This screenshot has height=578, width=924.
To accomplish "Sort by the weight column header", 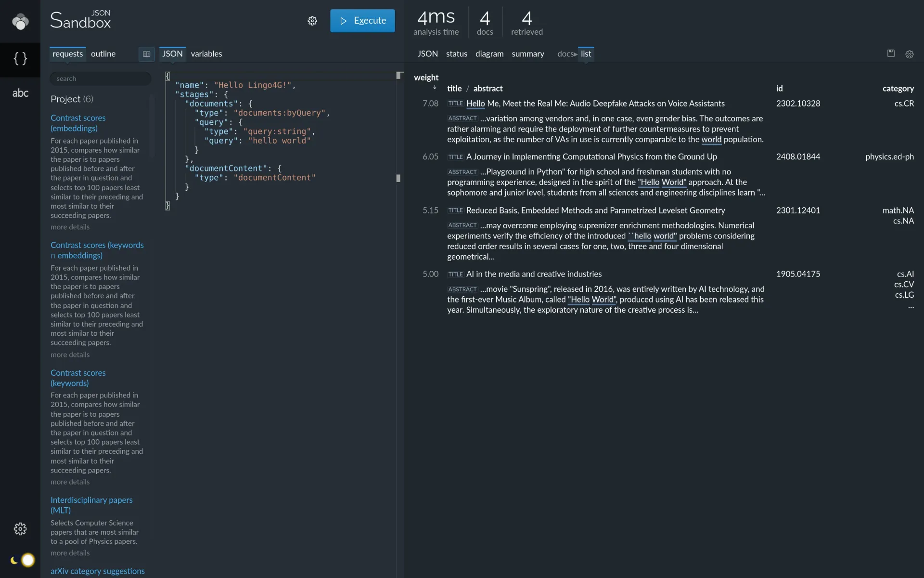I will click(426, 77).
